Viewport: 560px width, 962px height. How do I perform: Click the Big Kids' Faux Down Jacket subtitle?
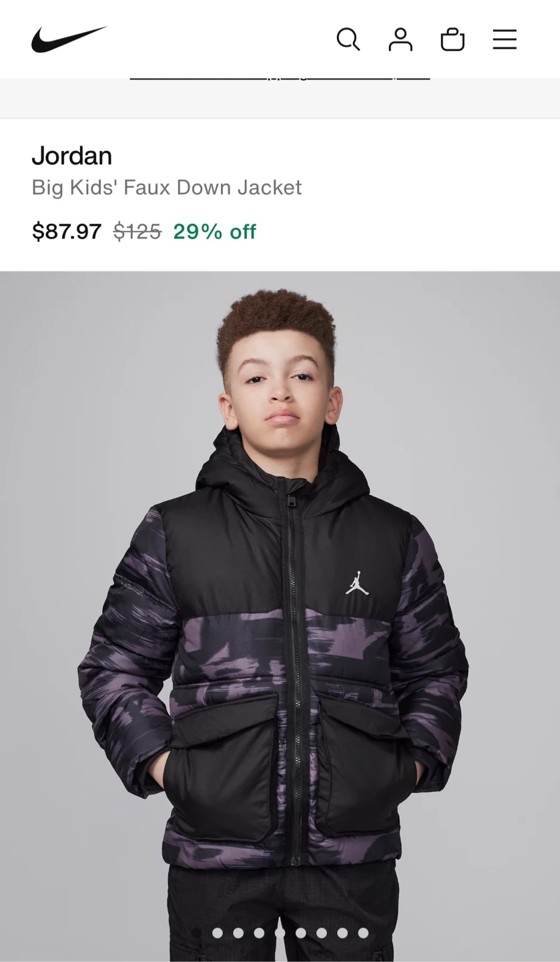pos(167,187)
